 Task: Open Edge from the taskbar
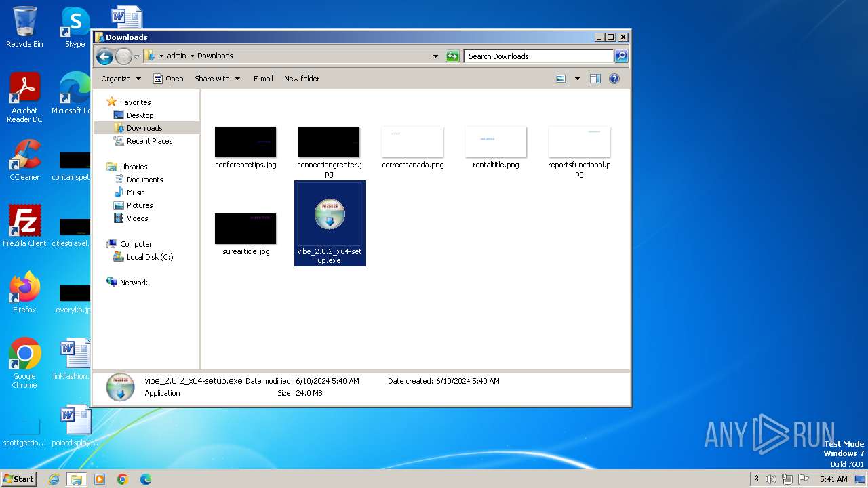[x=146, y=479]
